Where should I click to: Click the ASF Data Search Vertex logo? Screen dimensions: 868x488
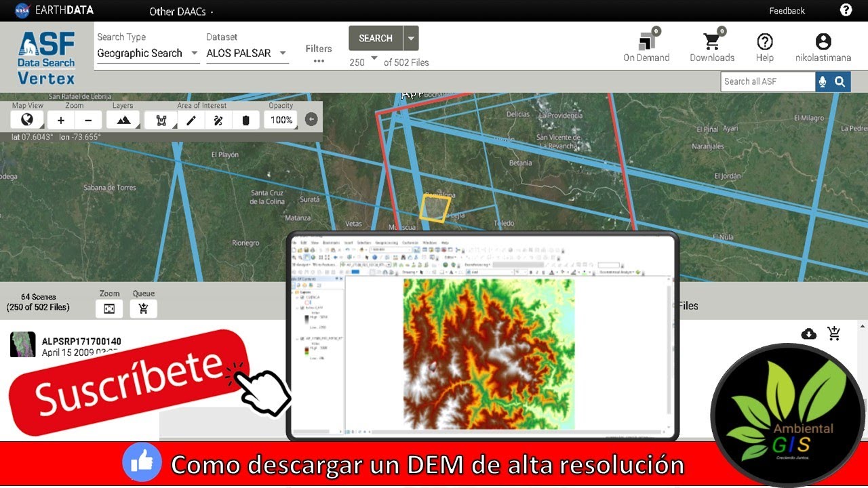pyautogui.click(x=46, y=58)
